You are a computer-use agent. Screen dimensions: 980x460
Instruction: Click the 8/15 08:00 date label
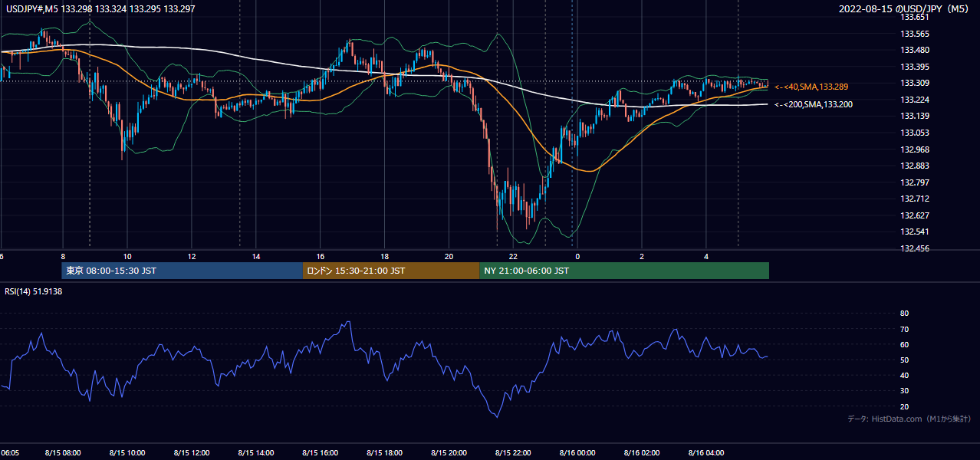63,453
